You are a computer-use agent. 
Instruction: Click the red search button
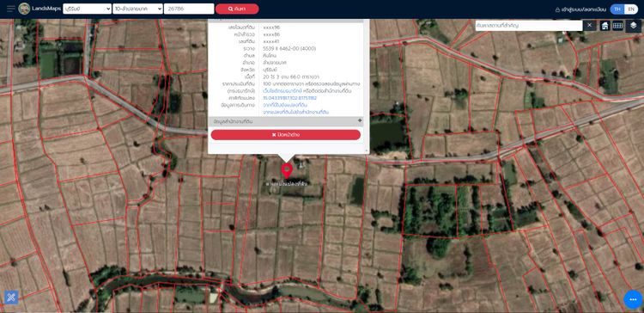pyautogui.click(x=237, y=9)
